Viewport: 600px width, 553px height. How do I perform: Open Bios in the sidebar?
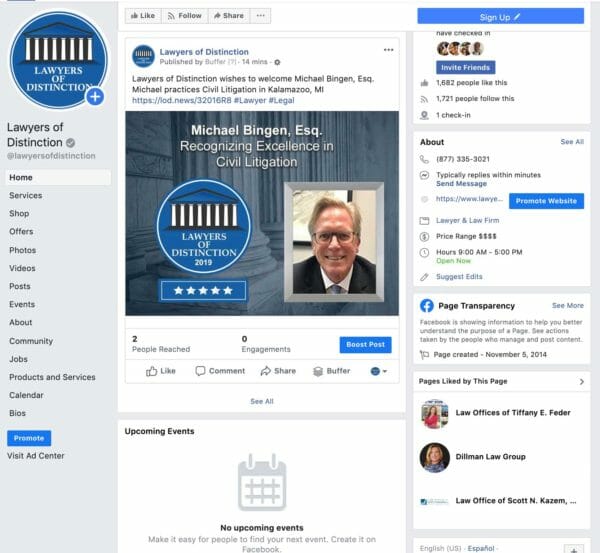(x=17, y=413)
